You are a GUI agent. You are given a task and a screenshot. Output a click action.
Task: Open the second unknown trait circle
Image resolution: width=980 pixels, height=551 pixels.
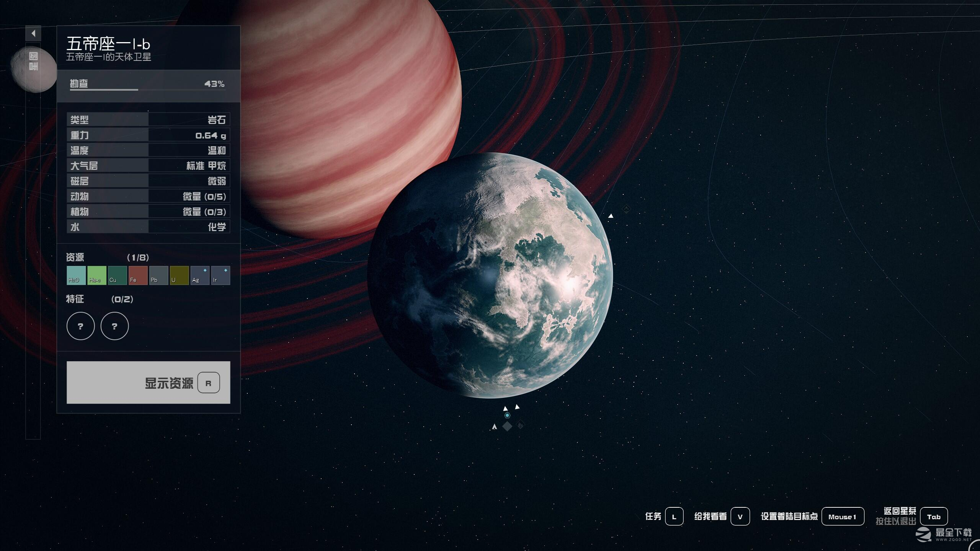pyautogui.click(x=114, y=326)
